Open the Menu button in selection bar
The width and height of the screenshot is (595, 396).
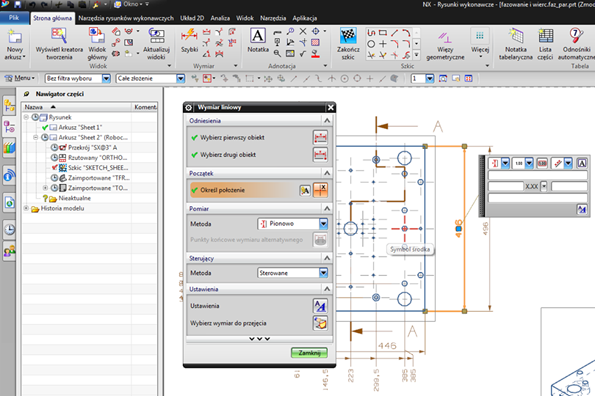pos(20,78)
